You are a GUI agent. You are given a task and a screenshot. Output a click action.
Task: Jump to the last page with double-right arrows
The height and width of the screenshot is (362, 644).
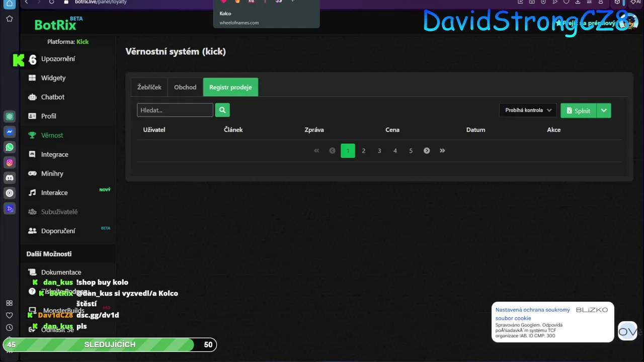[x=442, y=151]
